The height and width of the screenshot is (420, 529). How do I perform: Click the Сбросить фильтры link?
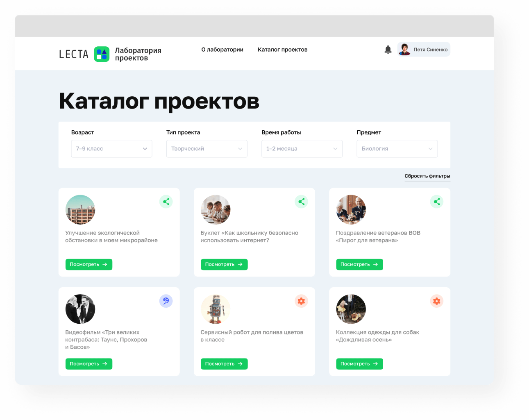(427, 176)
